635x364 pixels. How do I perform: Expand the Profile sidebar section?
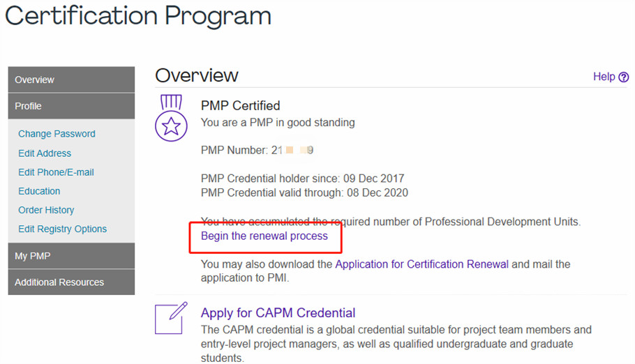pyautogui.click(x=71, y=106)
